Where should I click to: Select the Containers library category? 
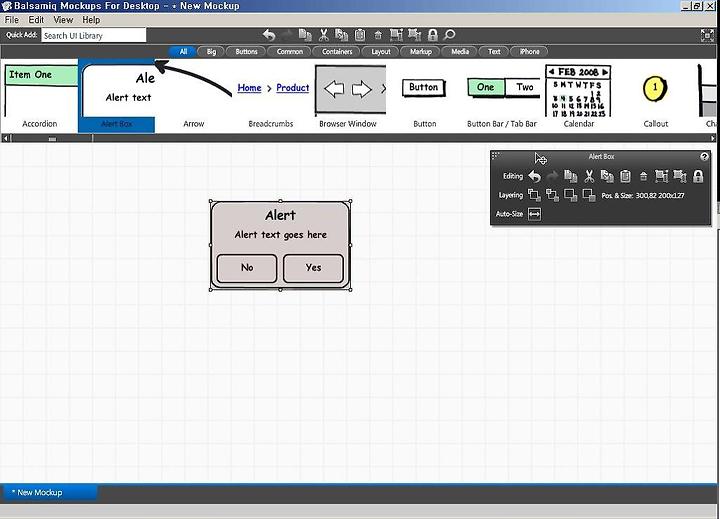337,51
